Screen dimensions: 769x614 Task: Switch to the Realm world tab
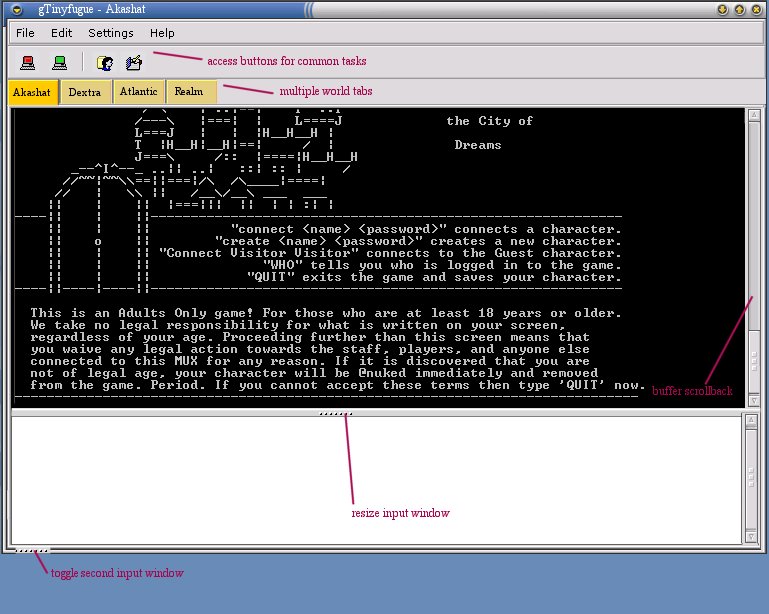[x=191, y=92]
